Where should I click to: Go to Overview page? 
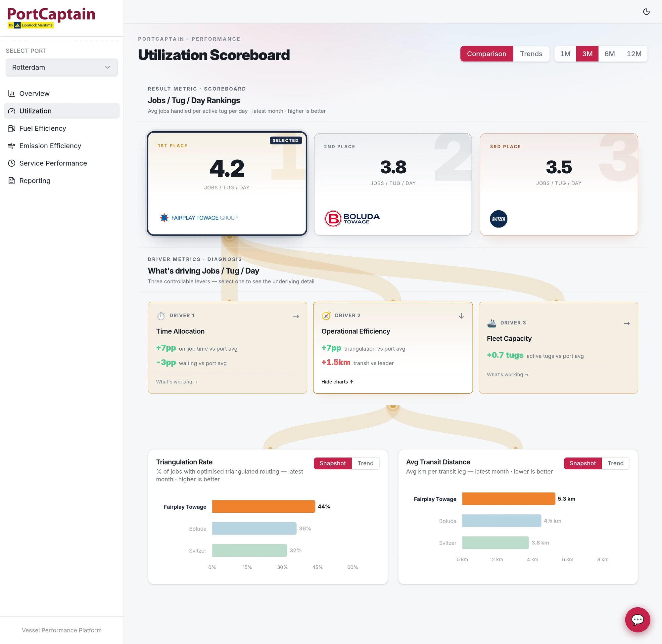[x=62, y=93]
